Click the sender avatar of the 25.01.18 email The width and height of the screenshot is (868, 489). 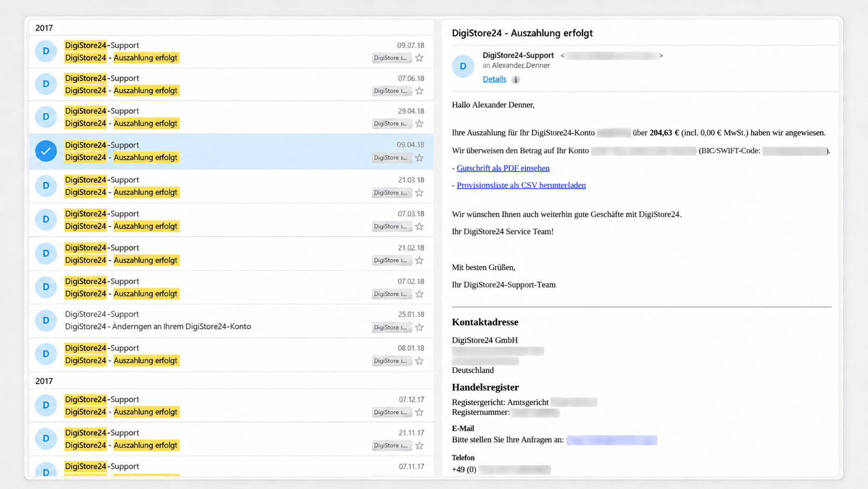46,320
